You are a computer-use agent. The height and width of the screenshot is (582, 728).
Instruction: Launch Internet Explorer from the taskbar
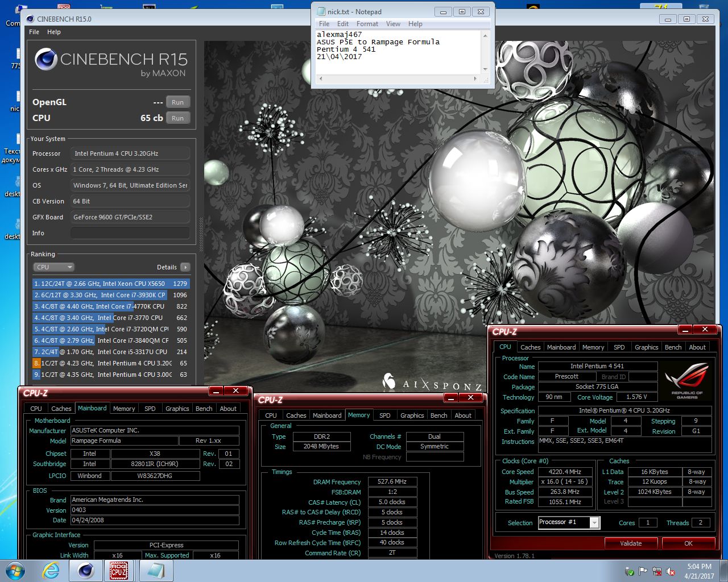pyautogui.click(x=51, y=571)
